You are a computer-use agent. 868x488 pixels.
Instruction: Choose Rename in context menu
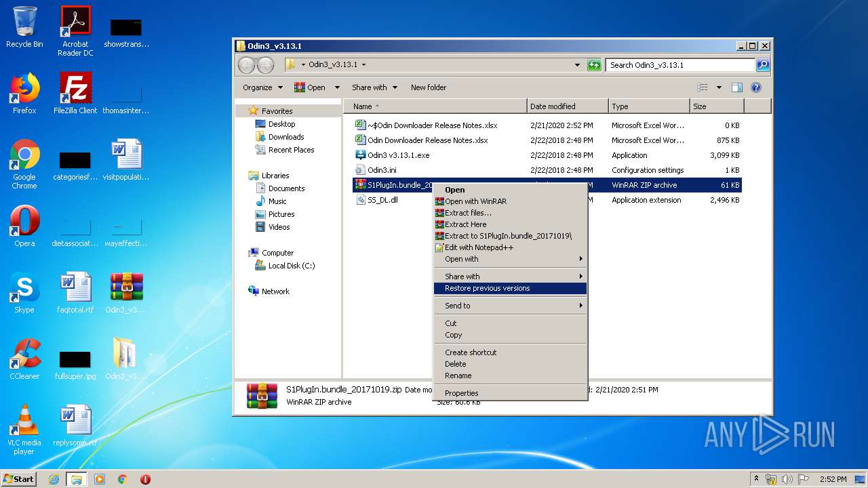510,375
